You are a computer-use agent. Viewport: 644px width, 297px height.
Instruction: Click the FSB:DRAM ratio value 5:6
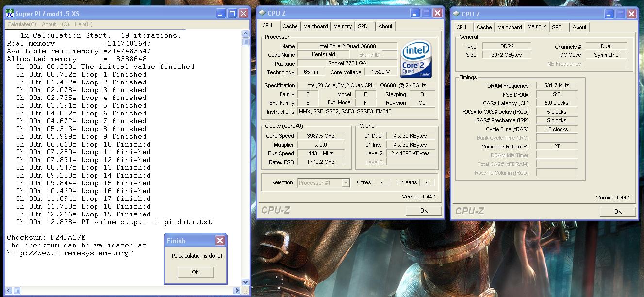[x=557, y=95]
